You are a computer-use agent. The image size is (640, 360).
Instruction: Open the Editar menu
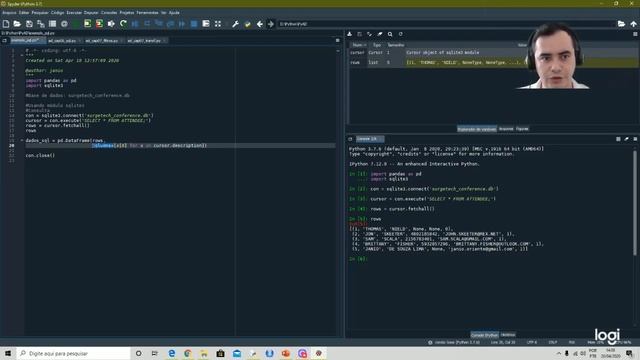pyautogui.click(x=24, y=13)
